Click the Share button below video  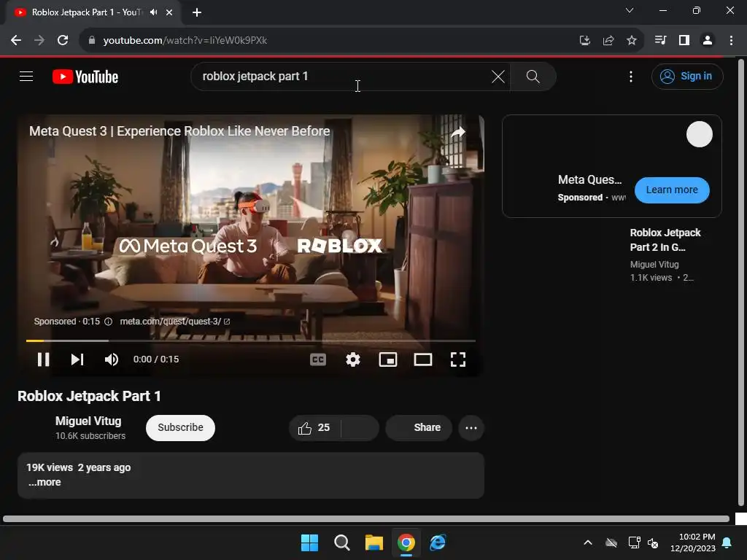(x=419, y=427)
